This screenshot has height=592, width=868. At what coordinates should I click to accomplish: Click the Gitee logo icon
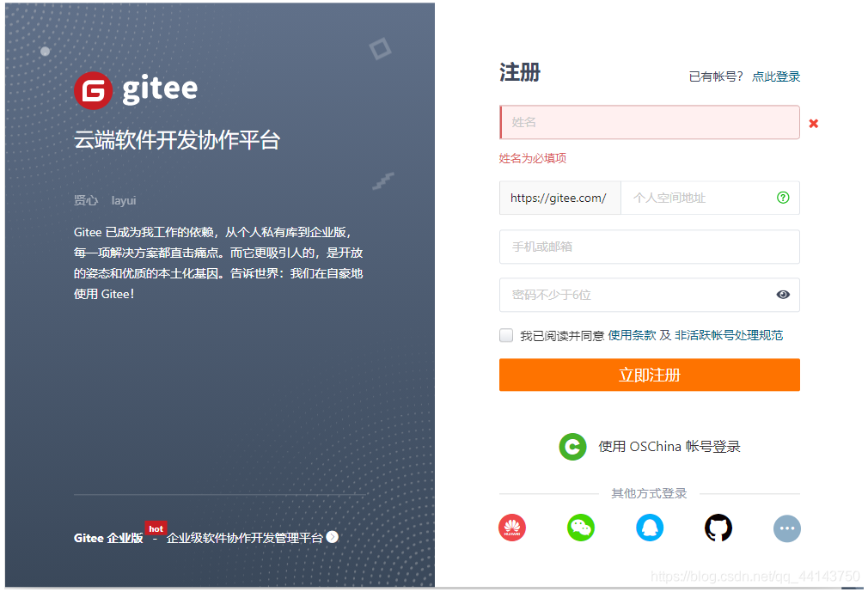tap(93, 91)
